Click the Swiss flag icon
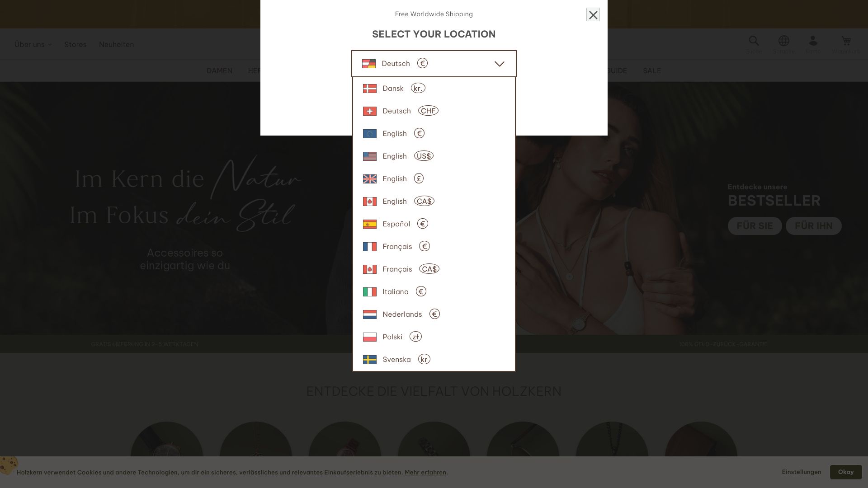 pyautogui.click(x=369, y=111)
